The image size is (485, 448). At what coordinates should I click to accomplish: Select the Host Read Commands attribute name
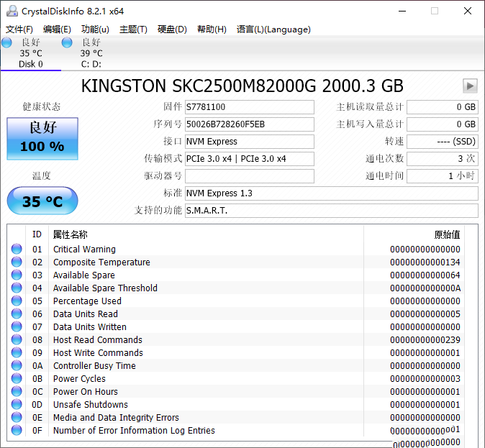[98, 340]
